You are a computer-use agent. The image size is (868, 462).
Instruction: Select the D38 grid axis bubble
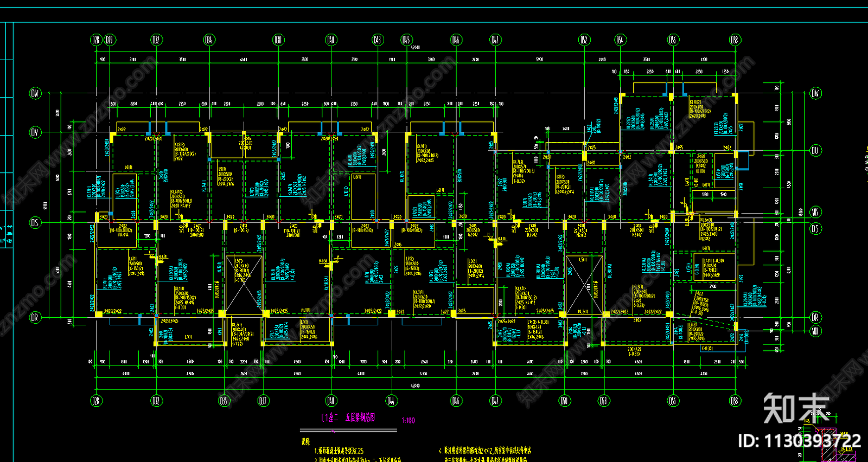tap(278, 40)
